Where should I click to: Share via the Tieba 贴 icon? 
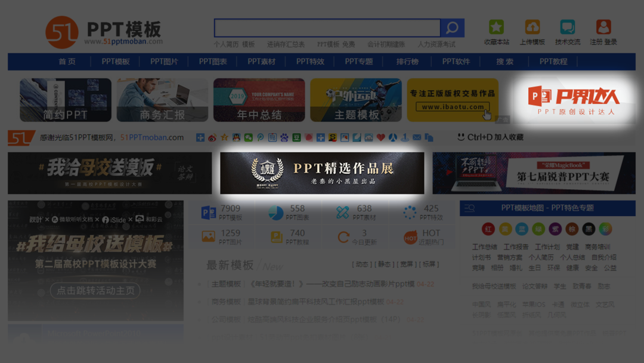point(273,137)
